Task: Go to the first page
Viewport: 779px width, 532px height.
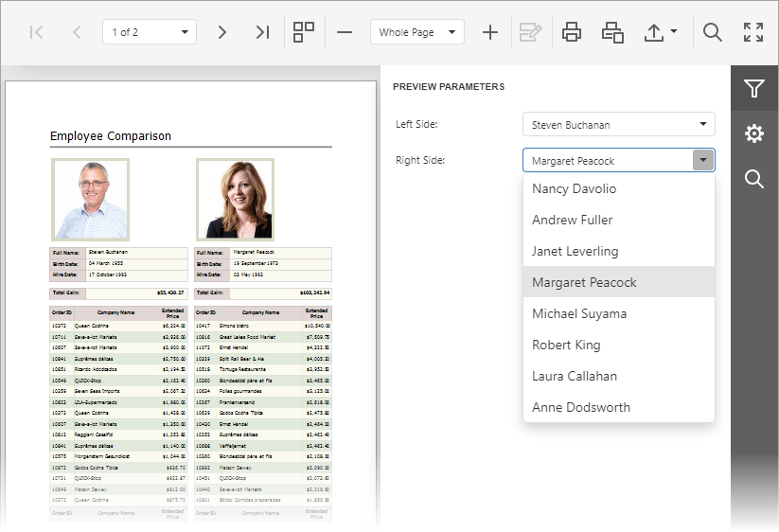Action: click(36, 32)
